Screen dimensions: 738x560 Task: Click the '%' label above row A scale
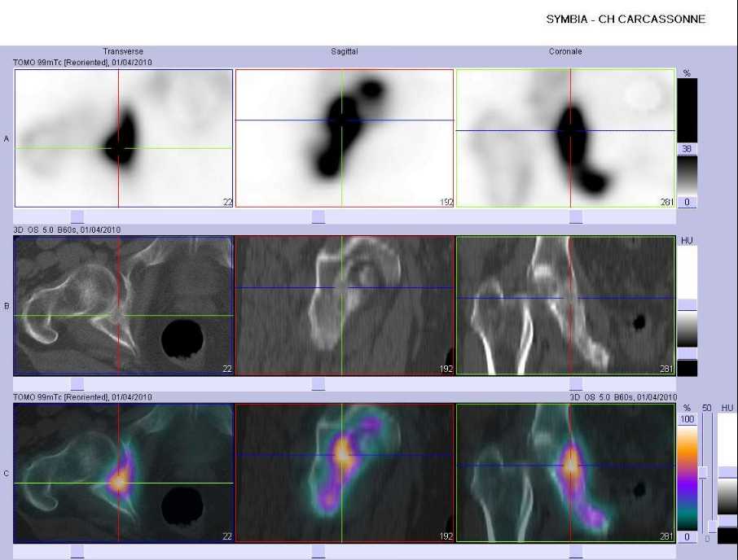tap(687, 73)
